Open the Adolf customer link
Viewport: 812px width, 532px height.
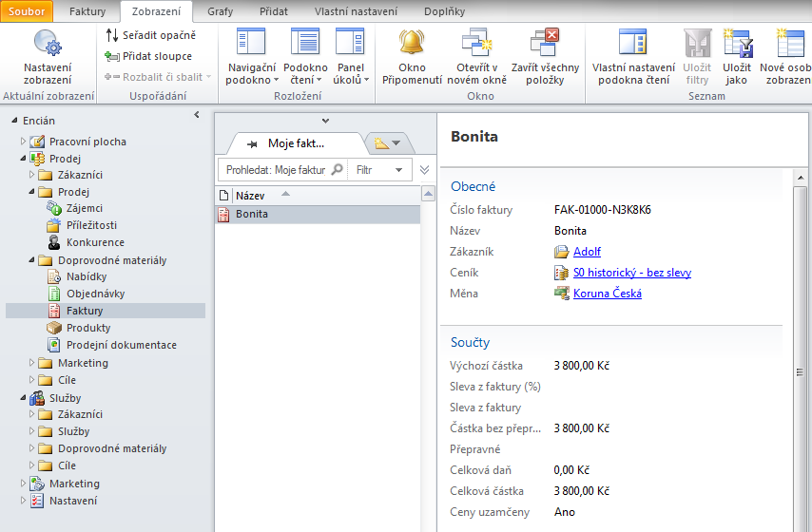click(x=587, y=252)
